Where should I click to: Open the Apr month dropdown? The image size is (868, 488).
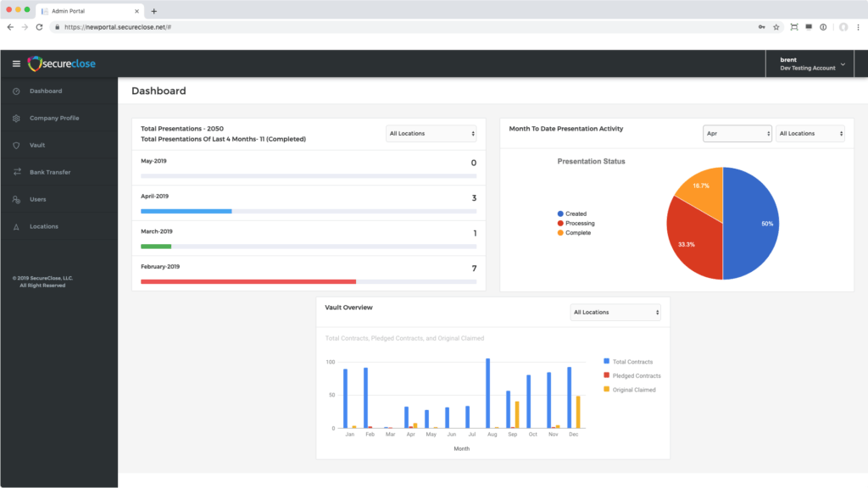[737, 133]
